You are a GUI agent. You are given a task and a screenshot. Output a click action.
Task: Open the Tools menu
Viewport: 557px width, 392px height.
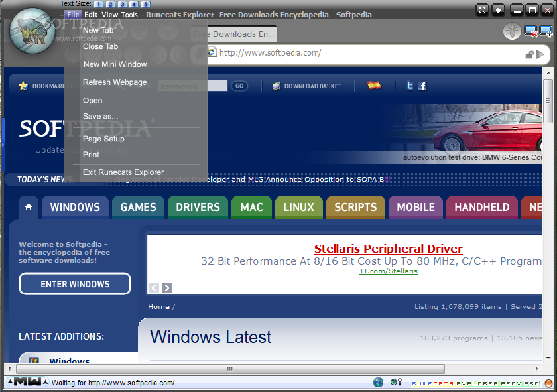(129, 15)
